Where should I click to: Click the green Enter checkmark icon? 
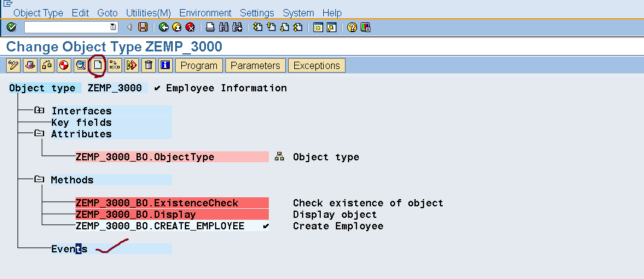click(11, 28)
